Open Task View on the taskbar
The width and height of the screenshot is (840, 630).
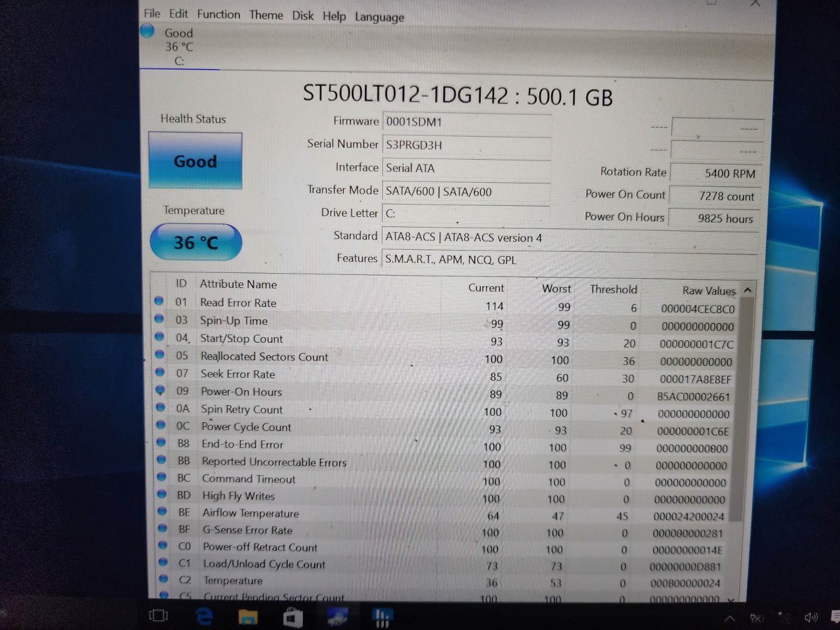159,615
